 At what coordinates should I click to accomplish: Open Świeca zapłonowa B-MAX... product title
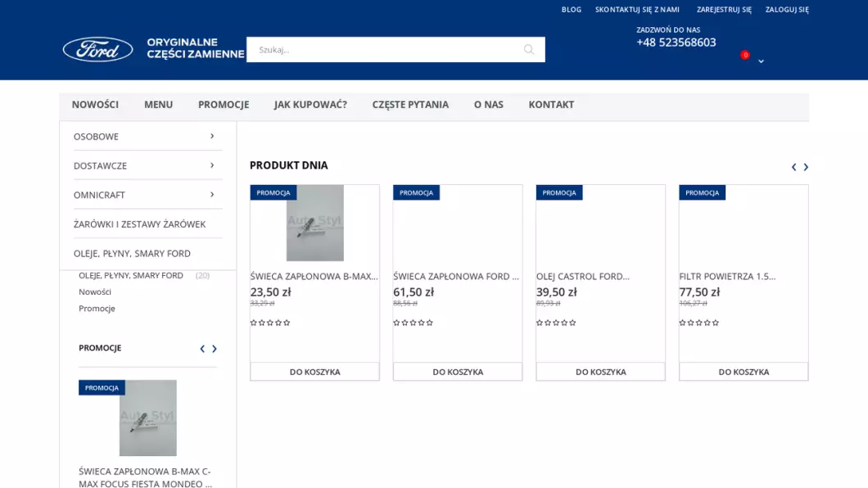[x=314, y=276]
